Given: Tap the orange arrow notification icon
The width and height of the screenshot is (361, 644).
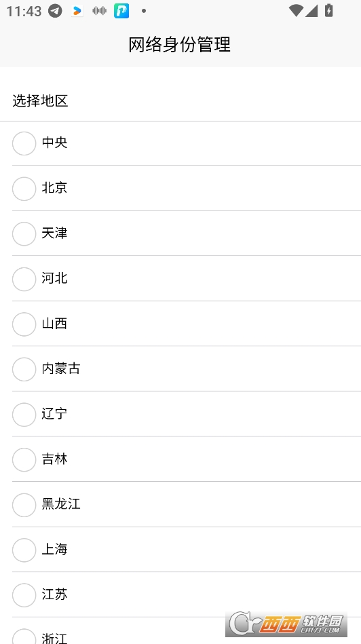Looking at the screenshot, I should (77, 11).
